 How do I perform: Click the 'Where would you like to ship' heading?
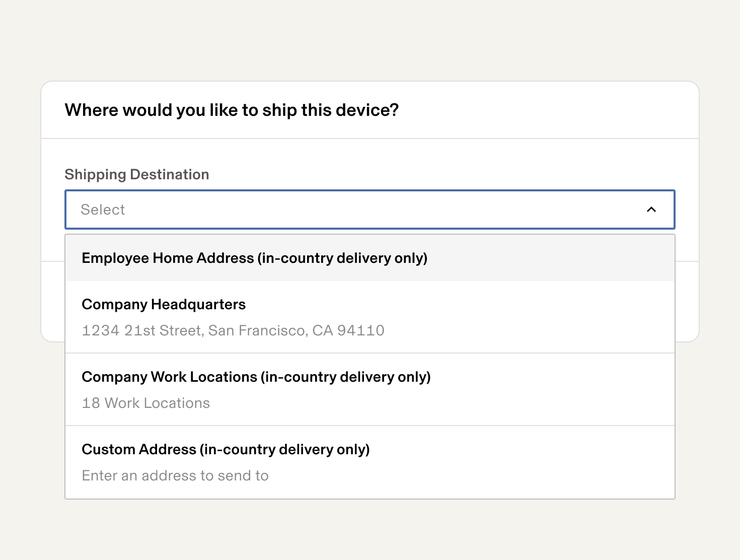232,110
